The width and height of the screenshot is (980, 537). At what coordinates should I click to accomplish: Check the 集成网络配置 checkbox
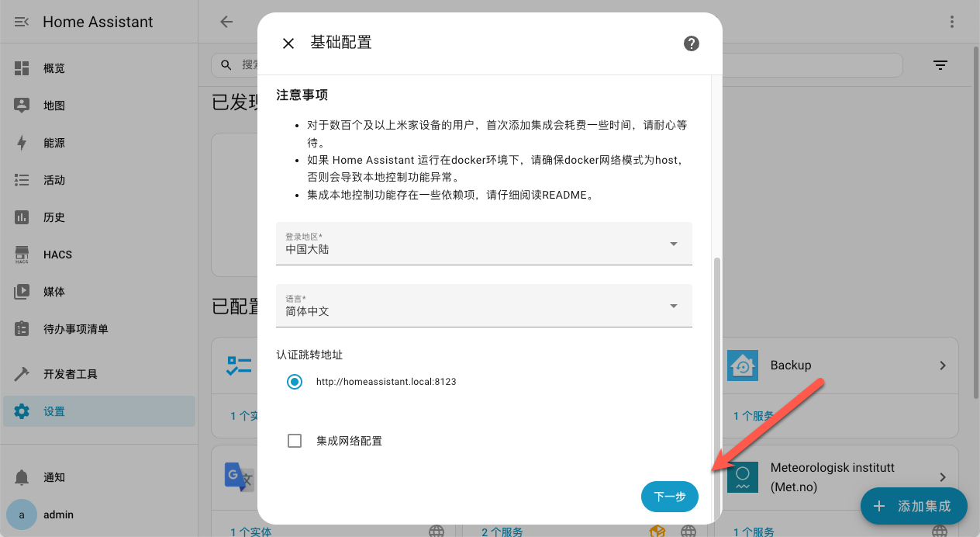click(295, 440)
